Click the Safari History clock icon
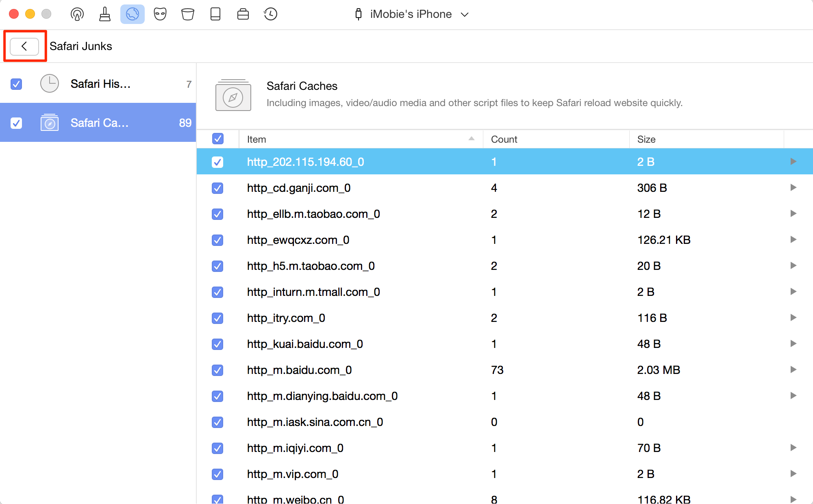813x504 pixels. pyautogui.click(x=50, y=84)
